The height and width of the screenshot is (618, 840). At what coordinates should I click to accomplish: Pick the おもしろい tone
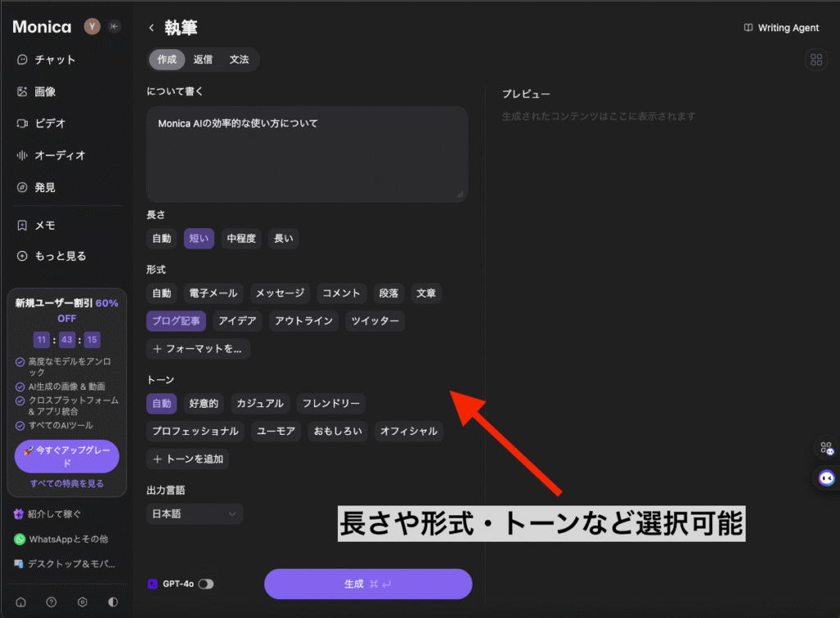point(337,432)
